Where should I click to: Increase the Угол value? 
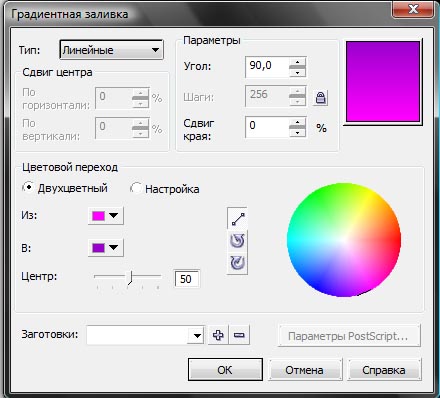pyautogui.click(x=297, y=62)
